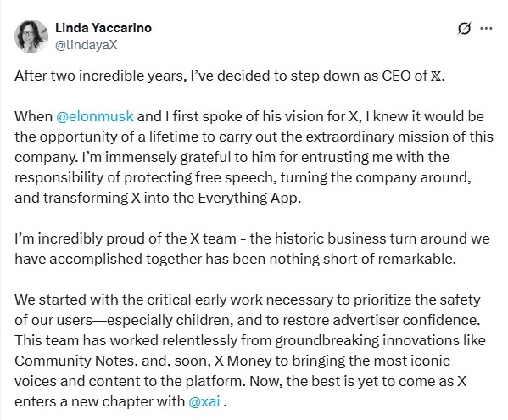This screenshot has height=420, width=508.
Task: Open the @lindayaX handle link
Action: point(87,45)
